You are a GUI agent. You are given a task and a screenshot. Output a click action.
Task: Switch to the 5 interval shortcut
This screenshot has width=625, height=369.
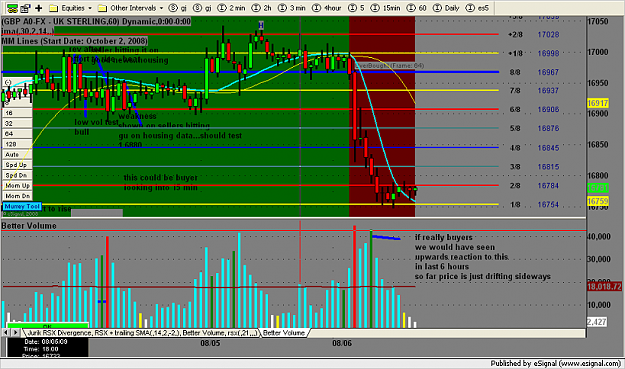pos(356,8)
